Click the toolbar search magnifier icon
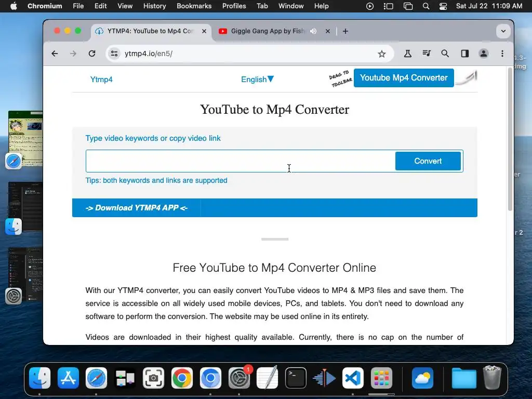Viewport: 532px width, 399px height. click(445, 54)
